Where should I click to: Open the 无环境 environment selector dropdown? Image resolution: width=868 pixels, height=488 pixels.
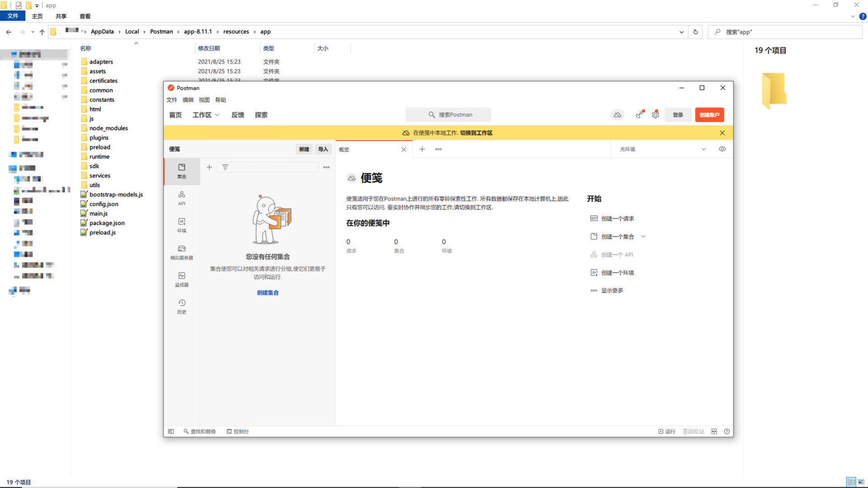click(663, 149)
